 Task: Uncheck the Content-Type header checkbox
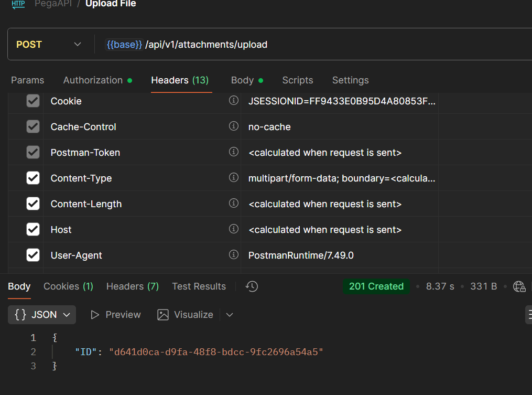click(x=33, y=178)
